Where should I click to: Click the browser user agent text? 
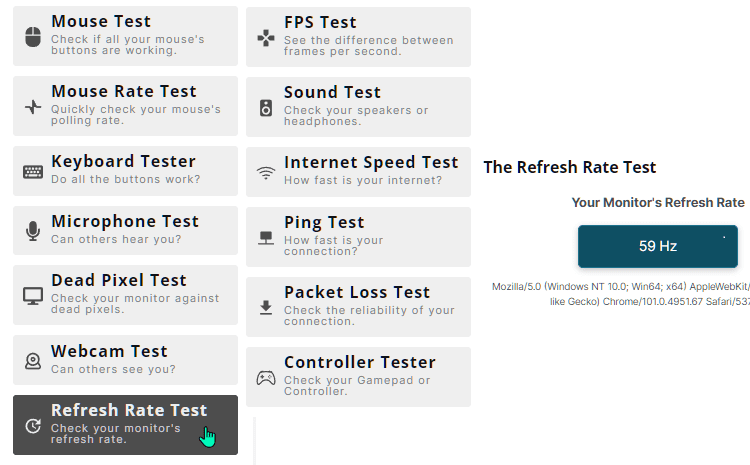(621, 294)
